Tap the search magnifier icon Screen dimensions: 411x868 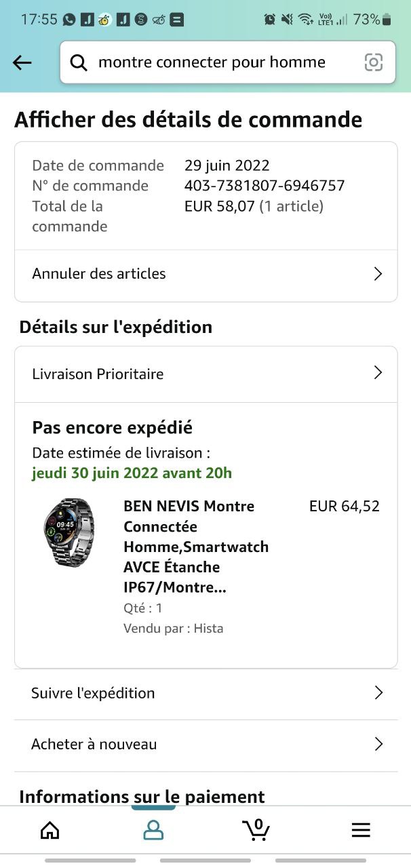coord(79,63)
